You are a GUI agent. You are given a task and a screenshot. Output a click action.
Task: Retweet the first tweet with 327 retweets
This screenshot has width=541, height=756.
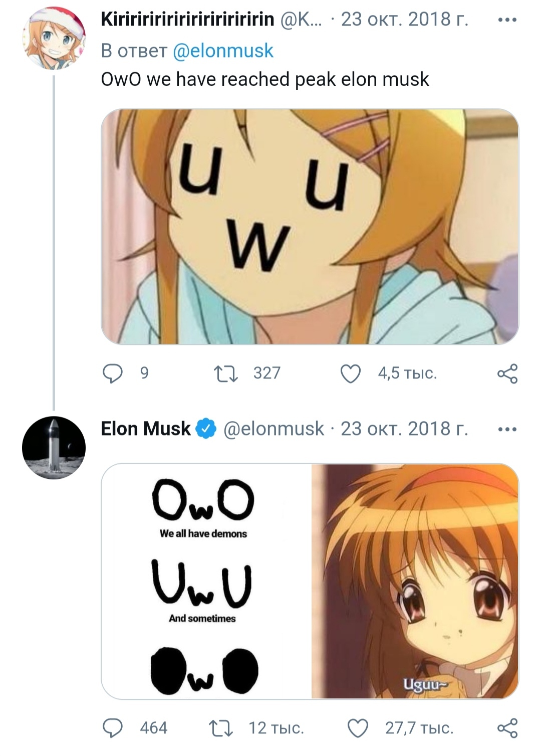pos(225,373)
